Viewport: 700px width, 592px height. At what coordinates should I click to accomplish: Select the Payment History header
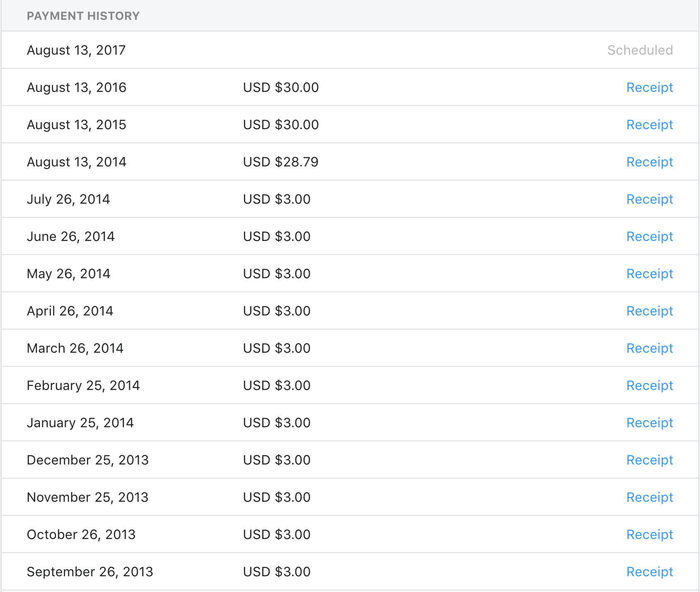click(83, 16)
